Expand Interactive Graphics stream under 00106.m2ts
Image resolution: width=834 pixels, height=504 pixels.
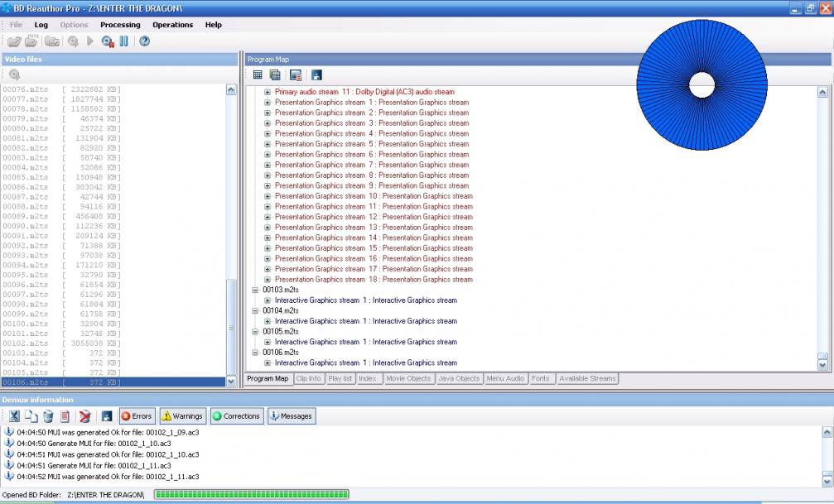(268, 363)
